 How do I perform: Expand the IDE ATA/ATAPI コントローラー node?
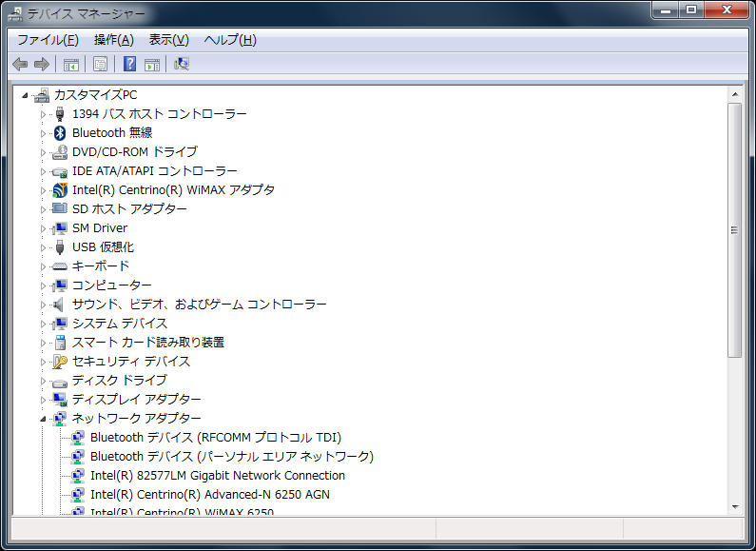(x=43, y=171)
